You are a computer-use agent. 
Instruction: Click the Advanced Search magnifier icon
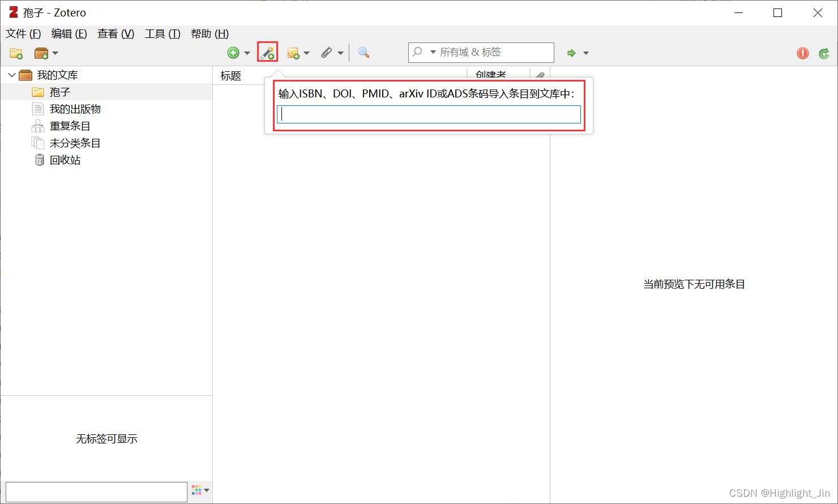click(x=364, y=53)
